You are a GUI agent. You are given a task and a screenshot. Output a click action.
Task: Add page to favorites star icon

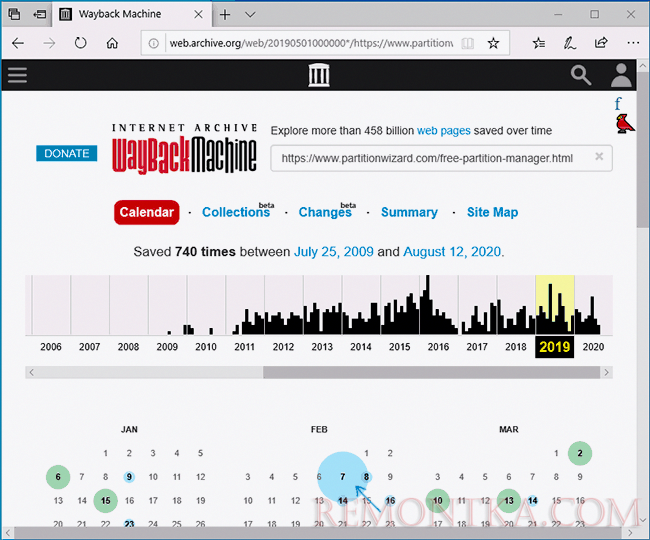click(493, 43)
